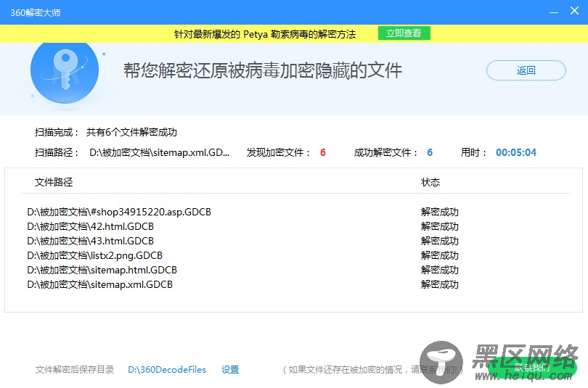Click the green 立即查看 button

click(404, 33)
